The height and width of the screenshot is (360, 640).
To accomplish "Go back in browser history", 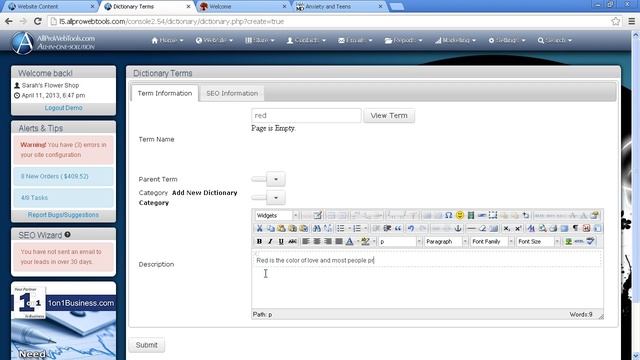I will pyautogui.click(x=9, y=21).
